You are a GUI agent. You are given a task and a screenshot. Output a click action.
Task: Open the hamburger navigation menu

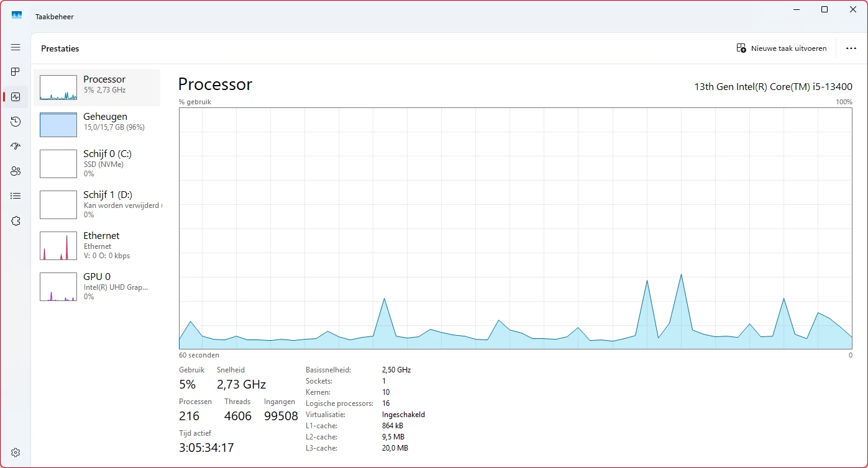(16, 47)
